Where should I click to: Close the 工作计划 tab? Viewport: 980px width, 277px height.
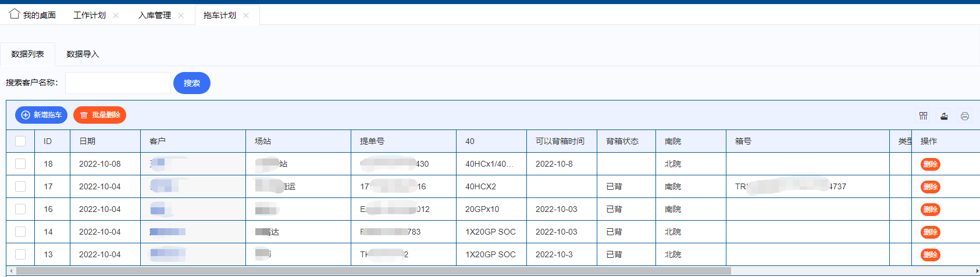pyautogui.click(x=116, y=16)
